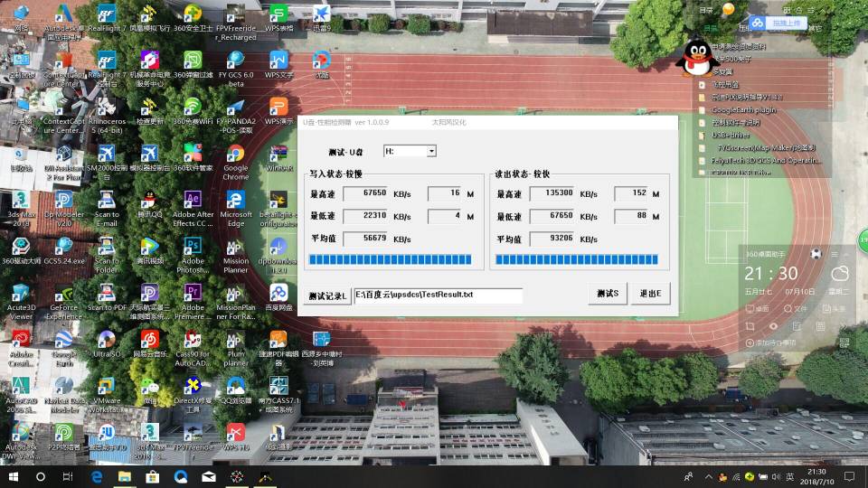Image resolution: width=868 pixels, height=488 pixels.
Task: Click the read status progress bar
Action: [576, 259]
